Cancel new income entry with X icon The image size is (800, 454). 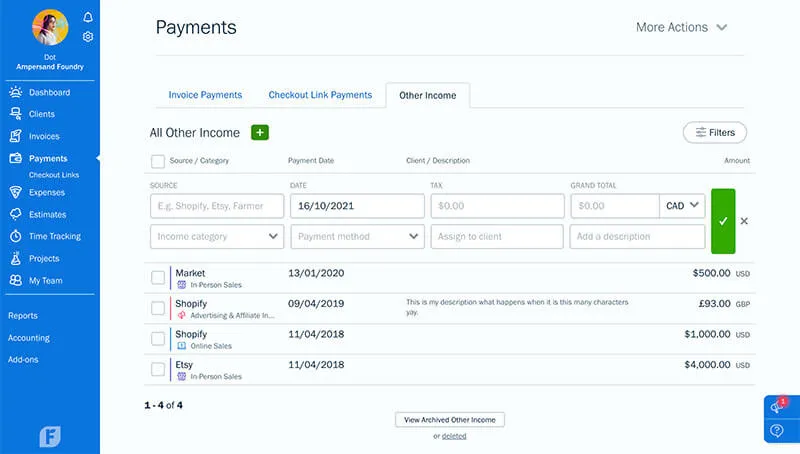[744, 221]
